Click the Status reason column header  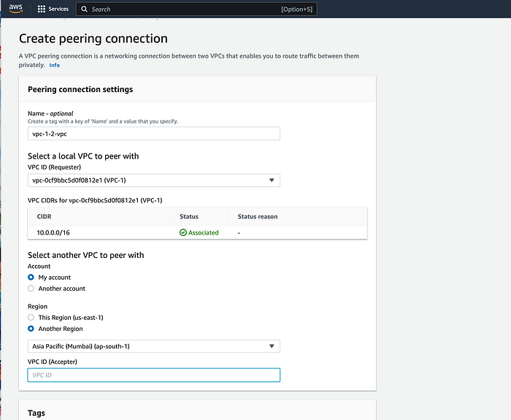coord(258,216)
